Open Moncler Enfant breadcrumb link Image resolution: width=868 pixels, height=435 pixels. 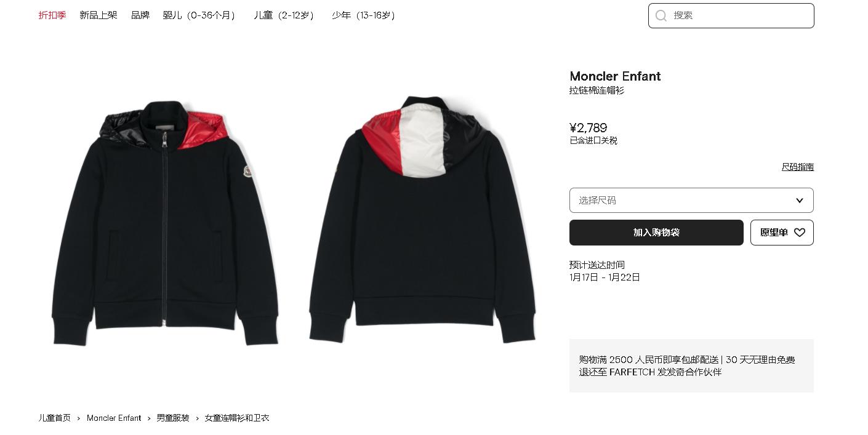[114, 418]
